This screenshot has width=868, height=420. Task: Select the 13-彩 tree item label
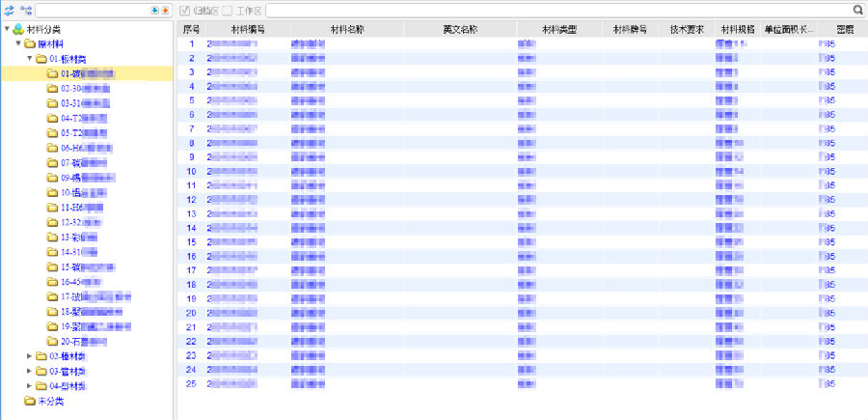coord(79,238)
